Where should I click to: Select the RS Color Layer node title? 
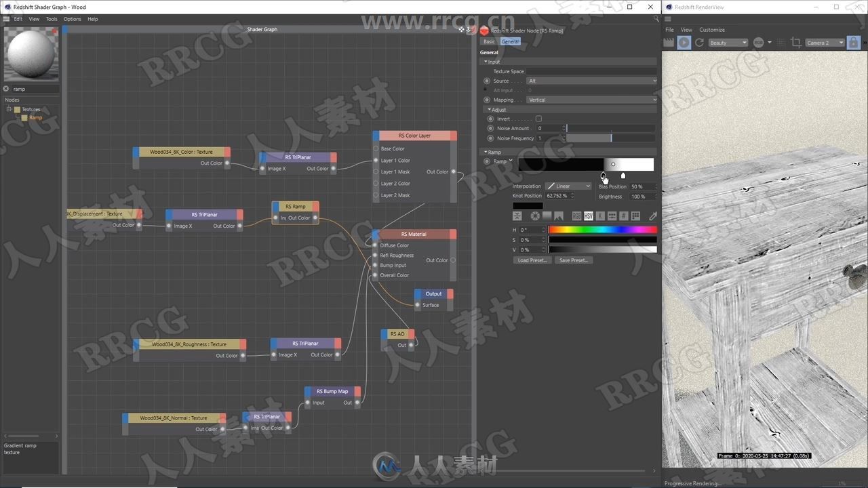[414, 136]
